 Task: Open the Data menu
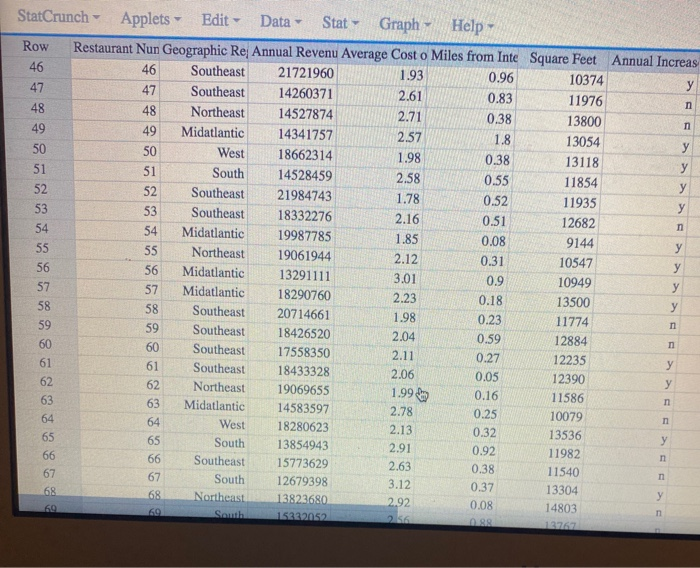(281, 21)
